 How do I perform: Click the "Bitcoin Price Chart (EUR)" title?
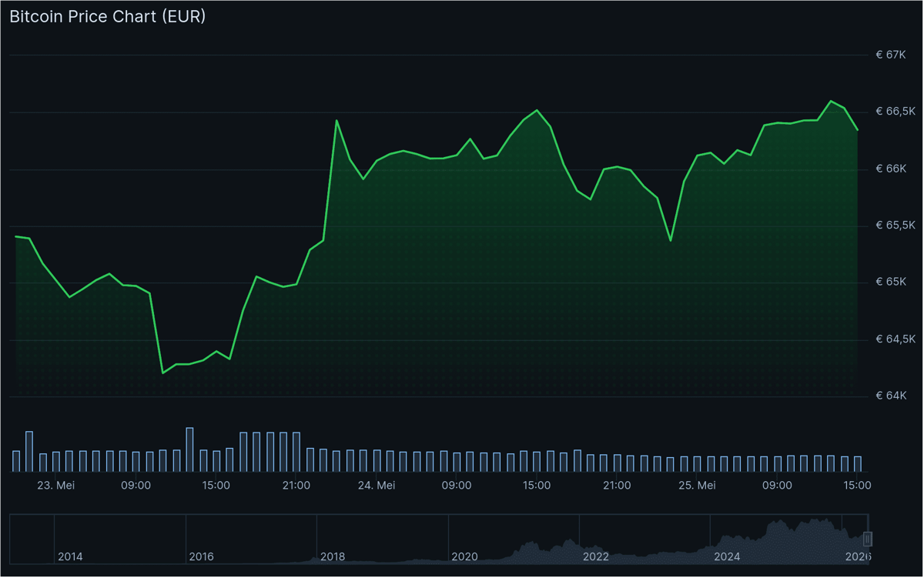107,16
